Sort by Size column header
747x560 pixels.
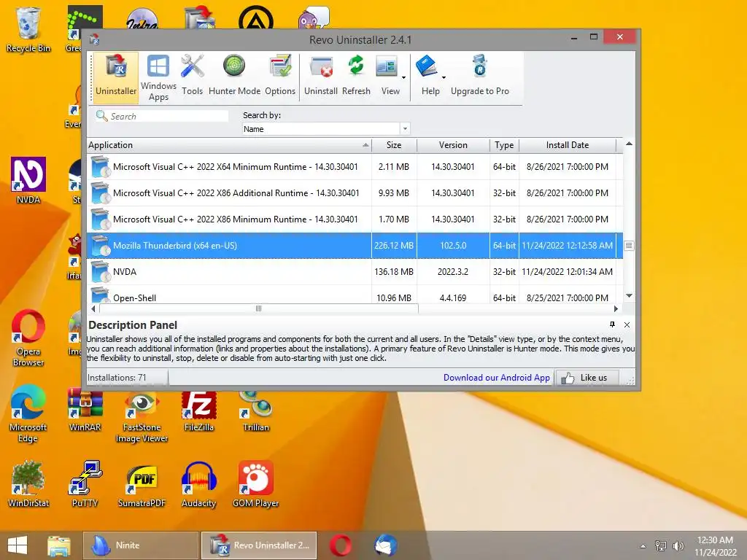pyautogui.click(x=394, y=145)
